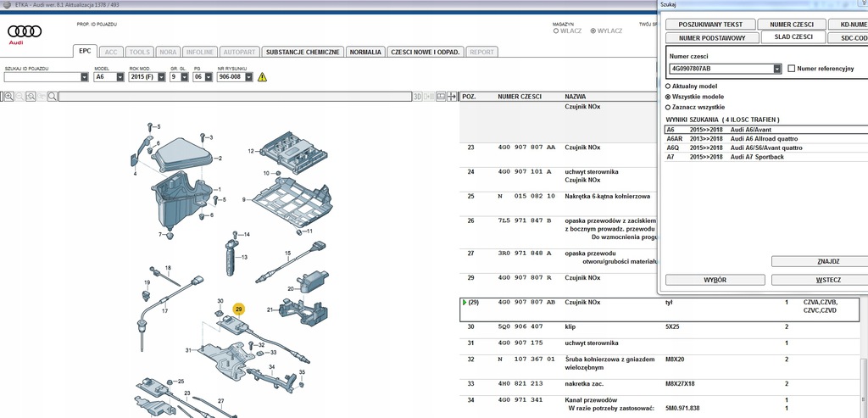Click the ZNAJDZ button

[x=820, y=261]
